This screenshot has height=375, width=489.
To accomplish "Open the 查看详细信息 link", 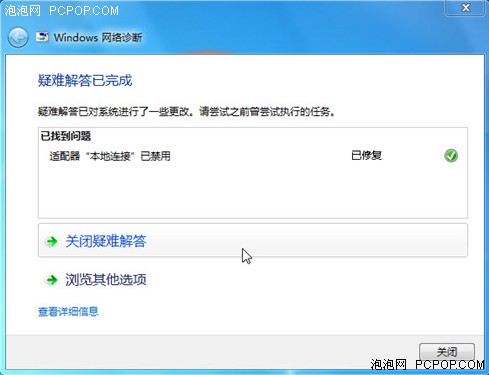I will 68,312.
